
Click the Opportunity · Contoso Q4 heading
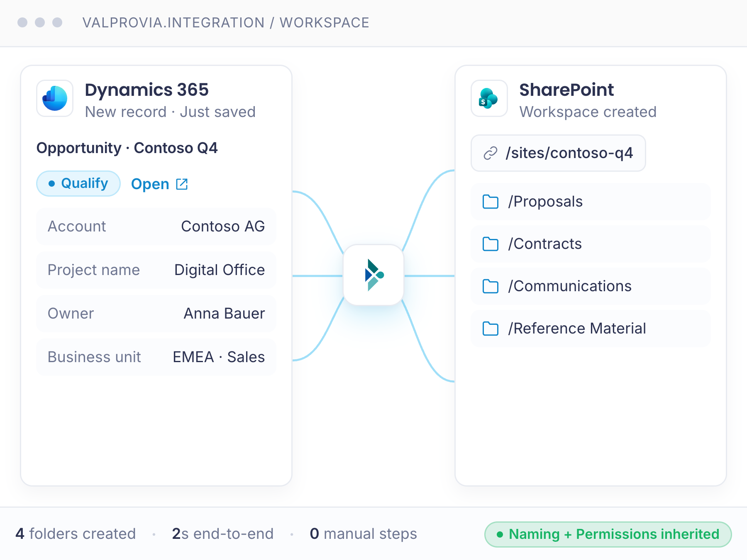[x=127, y=148]
